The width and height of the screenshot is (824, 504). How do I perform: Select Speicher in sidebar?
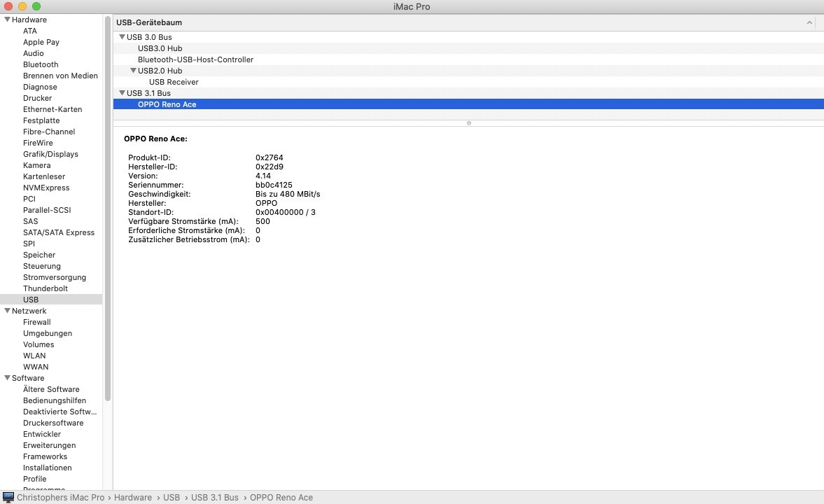(x=39, y=255)
